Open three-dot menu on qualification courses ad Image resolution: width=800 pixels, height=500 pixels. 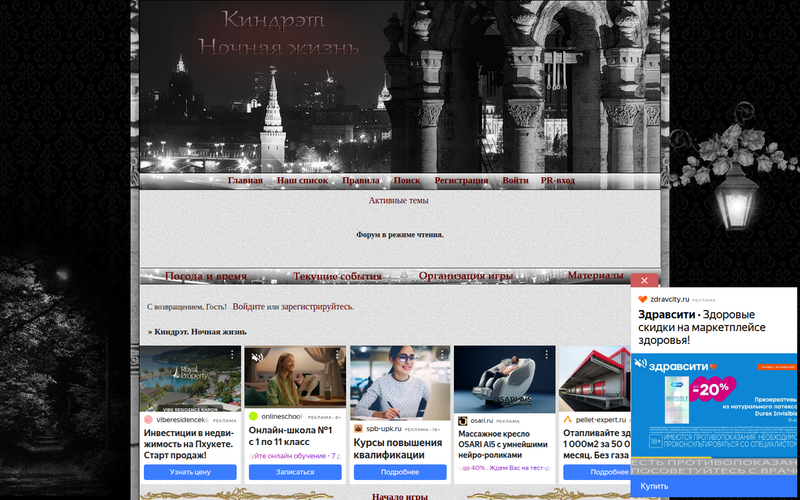441,355
